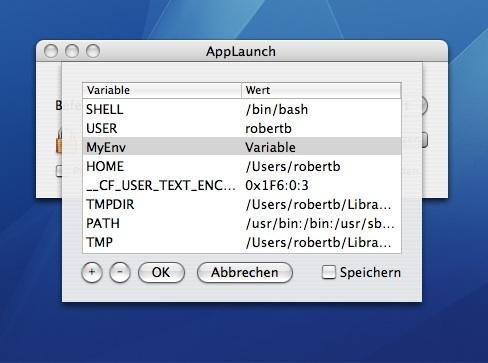
Task: Select the HOME variable row
Action: coord(242,166)
